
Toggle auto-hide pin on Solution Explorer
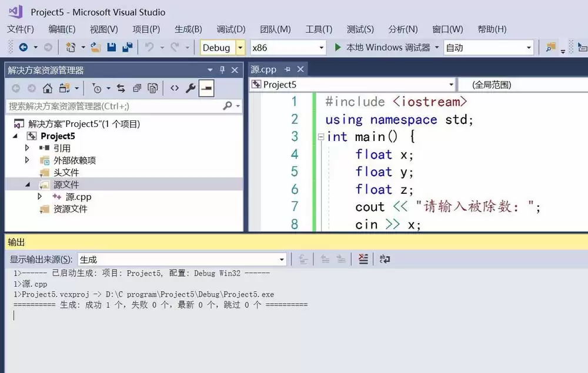[222, 70]
